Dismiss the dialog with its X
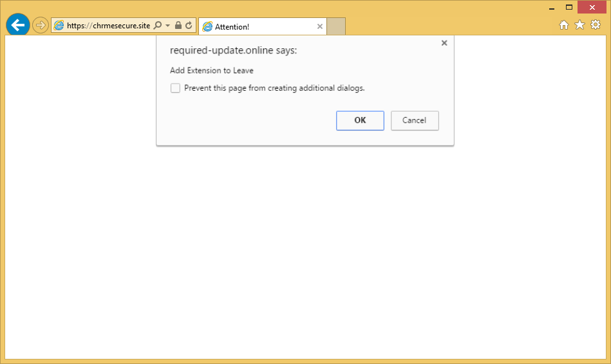The image size is (611, 364). coord(444,43)
